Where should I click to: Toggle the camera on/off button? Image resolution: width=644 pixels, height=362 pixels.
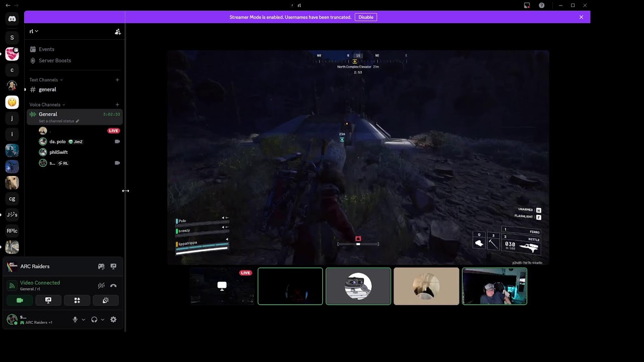click(x=20, y=300)
